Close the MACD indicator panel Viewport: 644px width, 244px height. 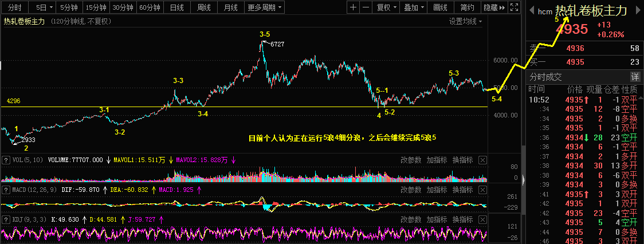coord(483,190)
